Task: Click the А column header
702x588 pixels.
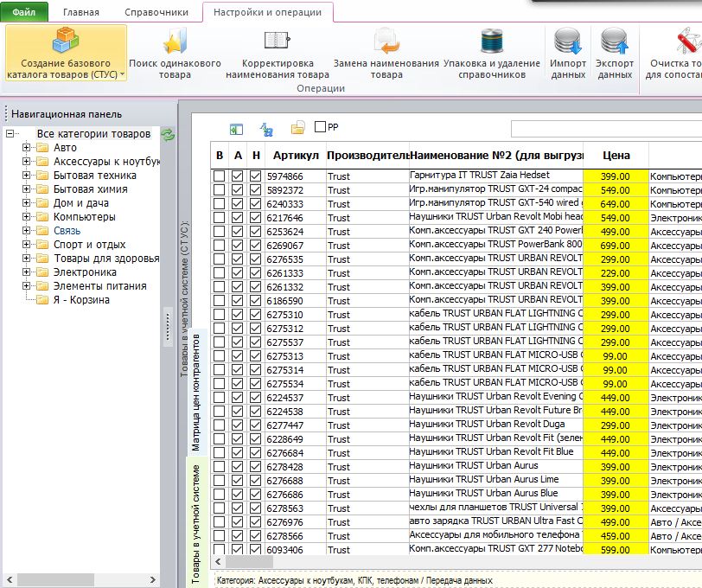Action: click(x=238, y=156)
